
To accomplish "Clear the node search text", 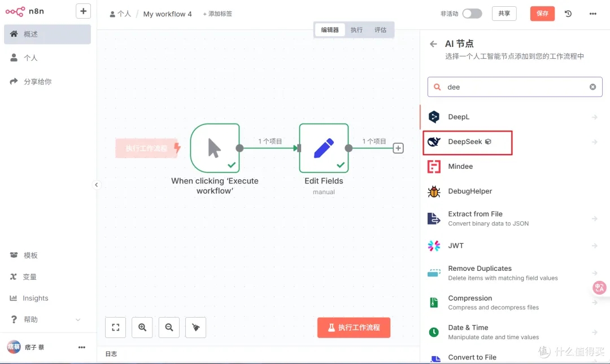I will coord(592,87).
